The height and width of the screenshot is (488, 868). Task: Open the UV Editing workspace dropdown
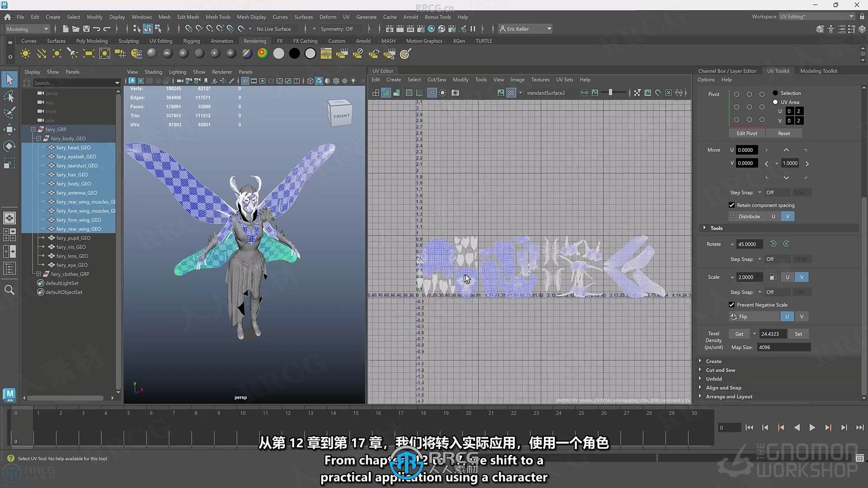[817, 17]
